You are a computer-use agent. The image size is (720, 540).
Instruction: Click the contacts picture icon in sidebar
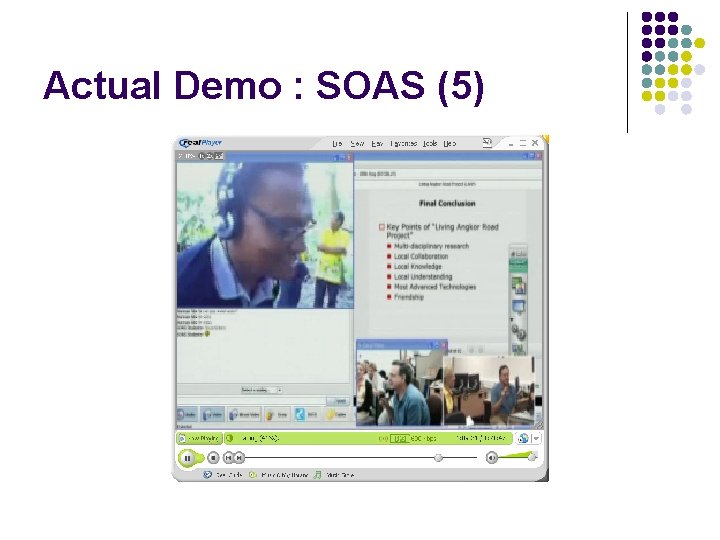tap(518, 286)
